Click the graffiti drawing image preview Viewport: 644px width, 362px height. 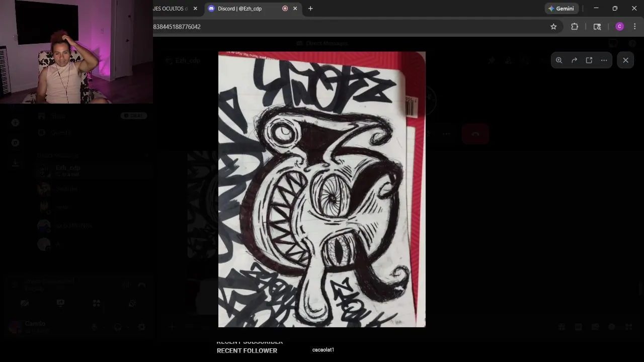pos(322,190)
